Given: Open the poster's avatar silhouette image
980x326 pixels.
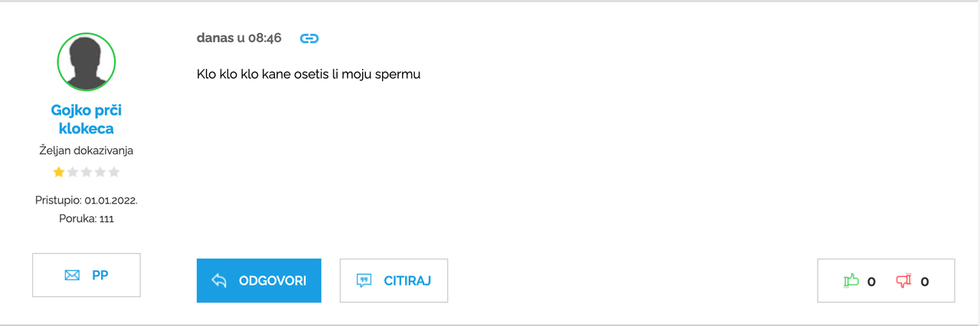Looking at the screenshot, I should pos(87,62).
